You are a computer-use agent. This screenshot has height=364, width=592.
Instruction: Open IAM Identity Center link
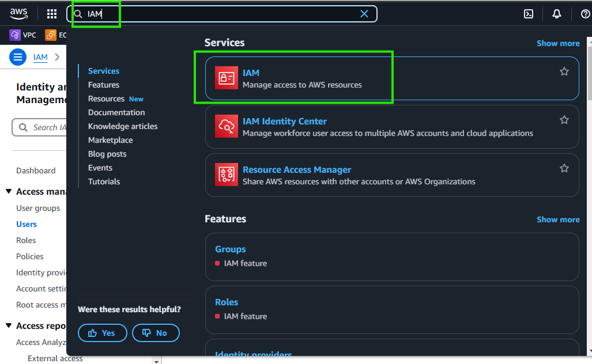click(x=284, y=121)
